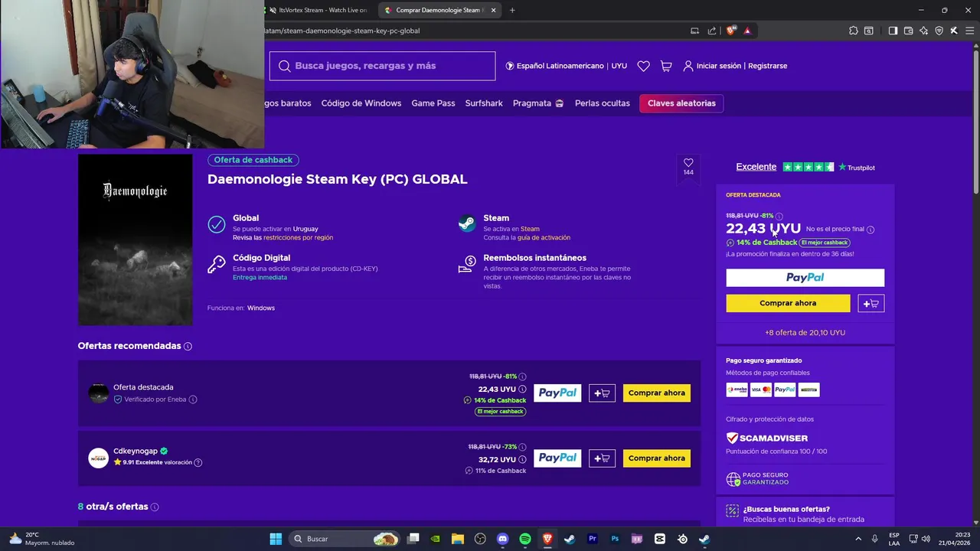Open restricciones por región link

point(298,238)
